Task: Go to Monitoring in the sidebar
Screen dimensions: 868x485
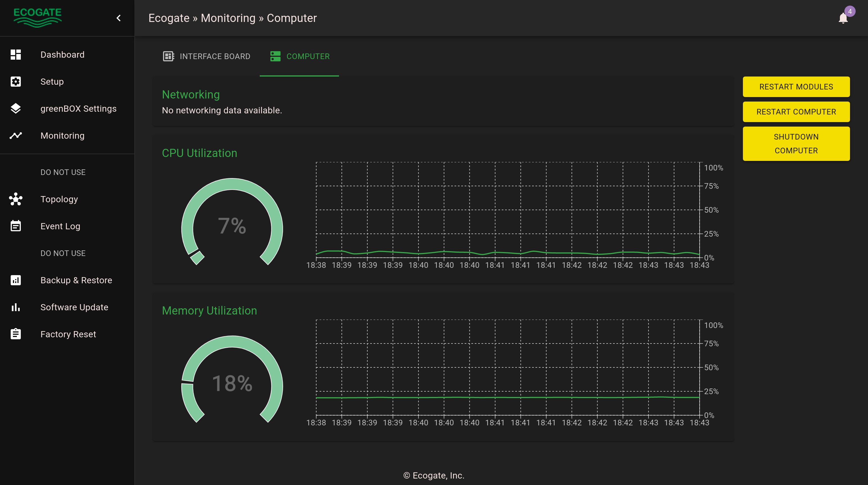Action: tap(67, 136)
